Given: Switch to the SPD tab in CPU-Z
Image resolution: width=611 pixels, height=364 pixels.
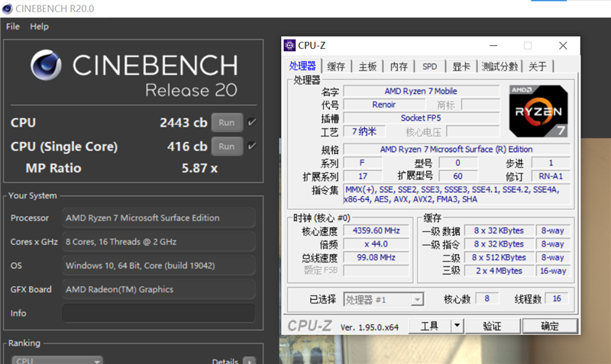Looking at the screenshot, I should tap(429, 66).
